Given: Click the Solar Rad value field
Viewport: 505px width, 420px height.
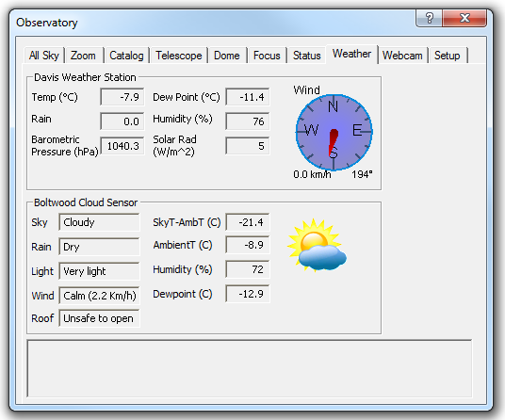Looking at the screenshot, I should point(248,146).
